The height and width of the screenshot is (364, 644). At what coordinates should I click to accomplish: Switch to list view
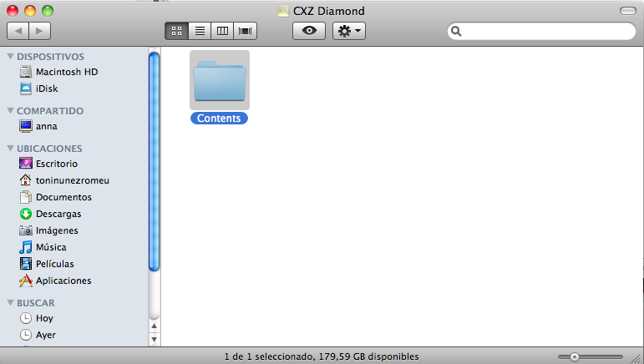coord(200,31)
